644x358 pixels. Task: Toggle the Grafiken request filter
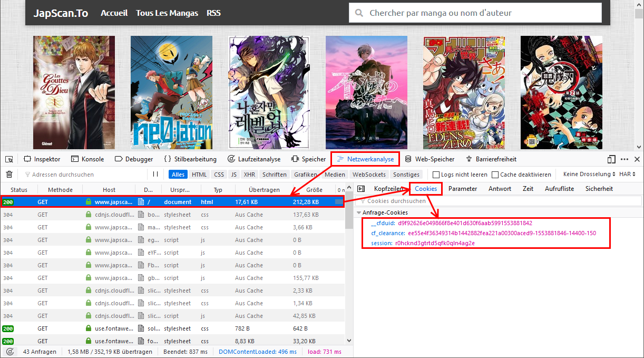tap(306, 175)
